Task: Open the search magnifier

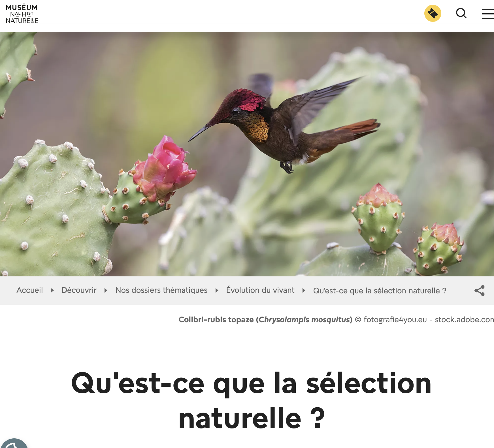Action: pyautogui.click(x=461, y=13)
